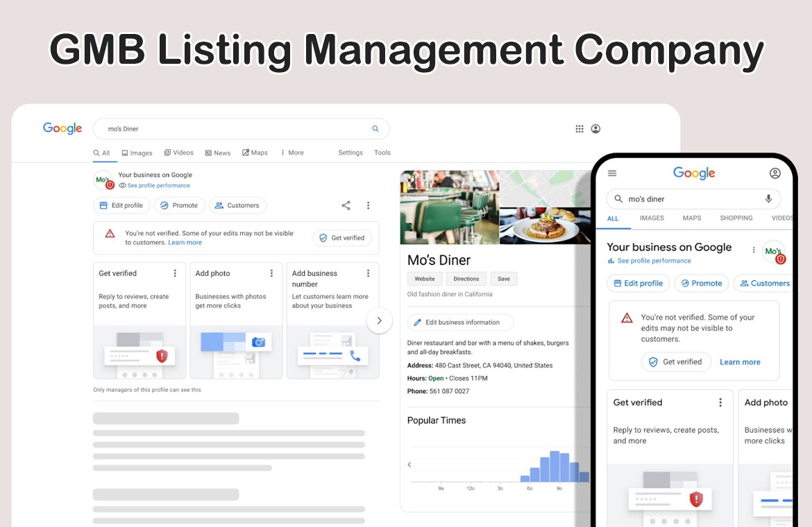Click Customers button on desktop
This screenshot has width=812, height=527.
[x=237, y=205]
